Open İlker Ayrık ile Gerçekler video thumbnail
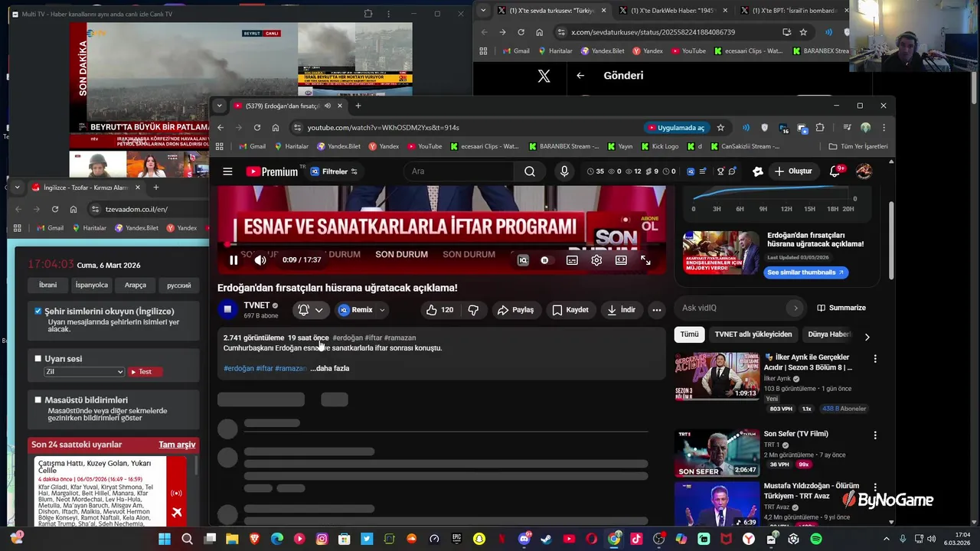 [717, 376]
